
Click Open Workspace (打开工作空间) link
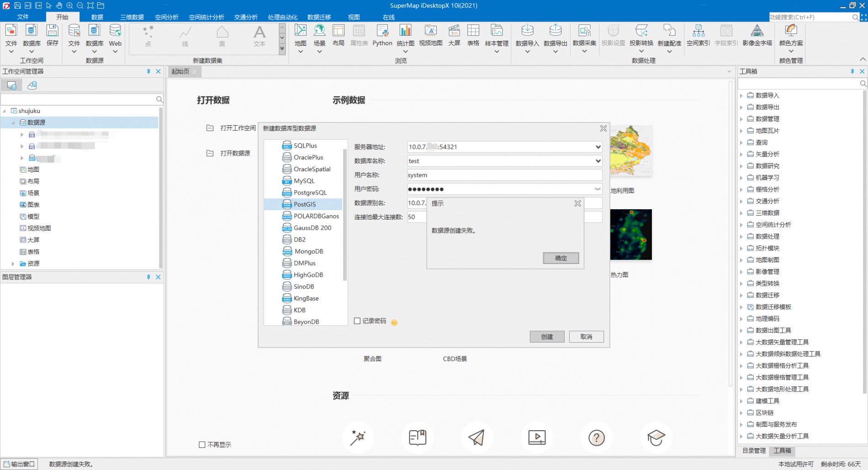(238, 128)
